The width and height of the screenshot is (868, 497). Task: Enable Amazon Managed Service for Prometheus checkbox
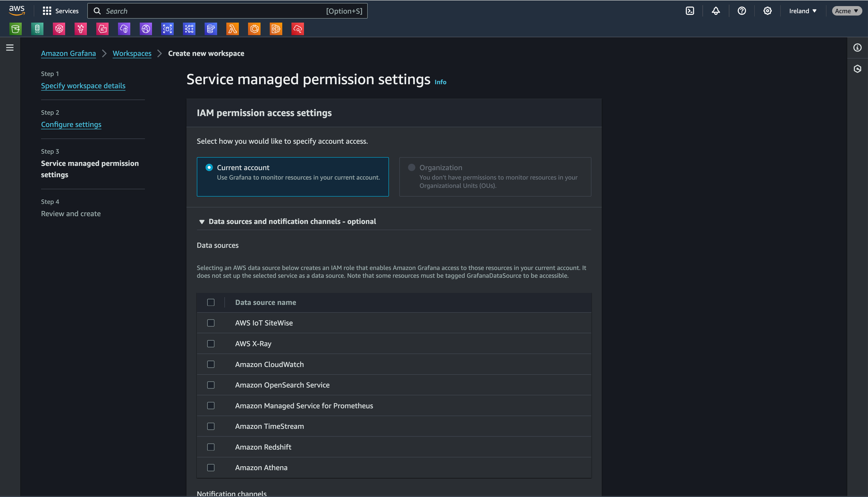[211, 405]
